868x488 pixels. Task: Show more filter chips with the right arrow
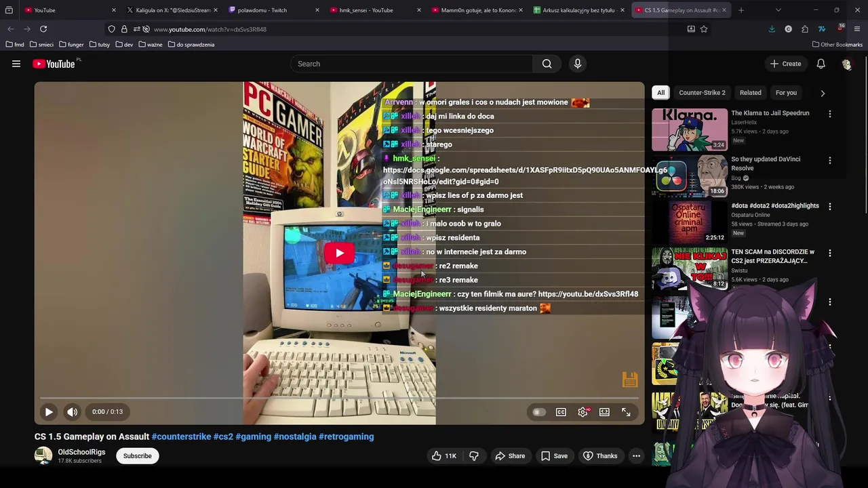(823, 93)
